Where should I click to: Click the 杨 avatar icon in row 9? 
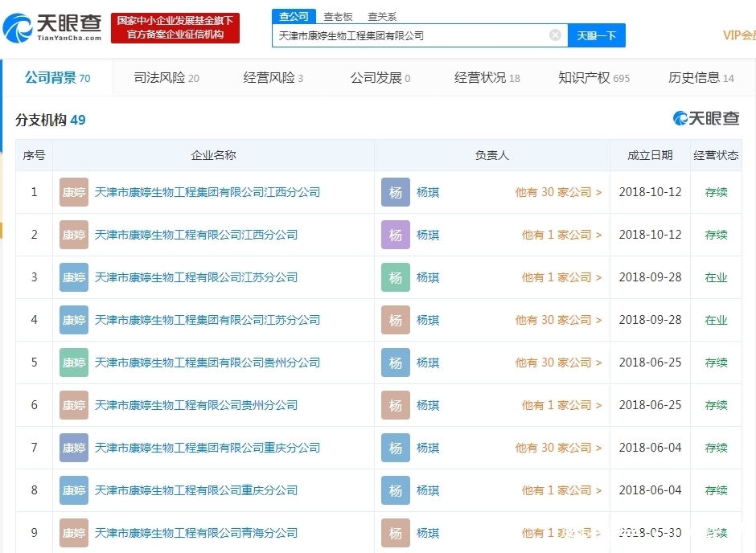pyautogui.click(x=396, y=533)
